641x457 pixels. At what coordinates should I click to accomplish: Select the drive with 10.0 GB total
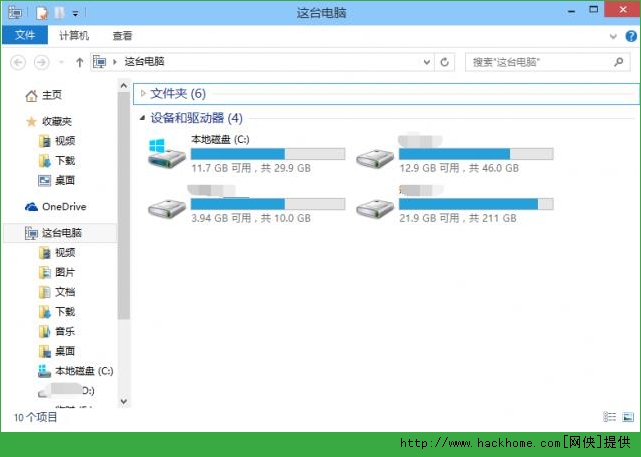tap(247, 204)
